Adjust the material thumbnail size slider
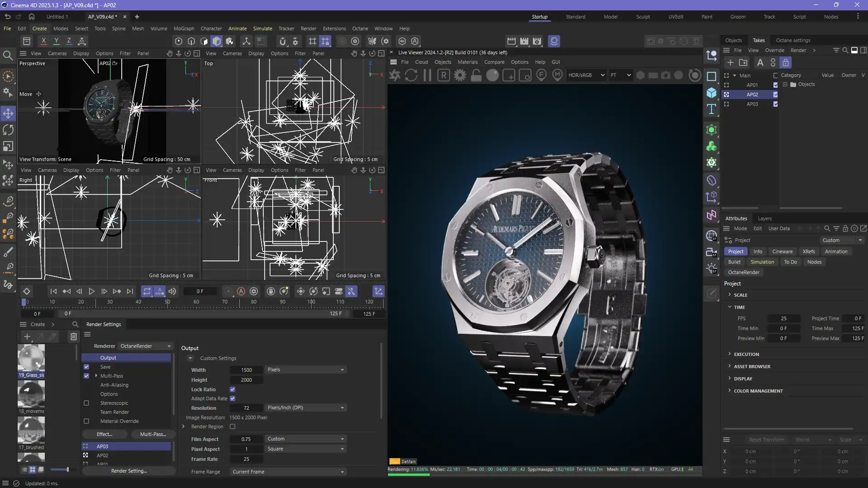 click(x=59, y=469)
